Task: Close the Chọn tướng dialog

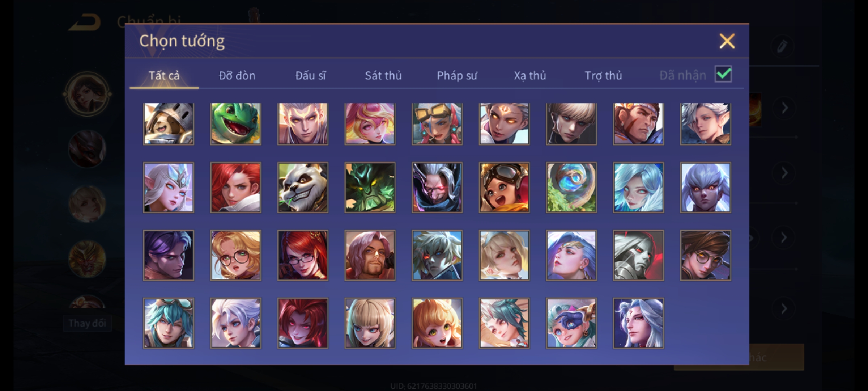Action: coord(727,41)
